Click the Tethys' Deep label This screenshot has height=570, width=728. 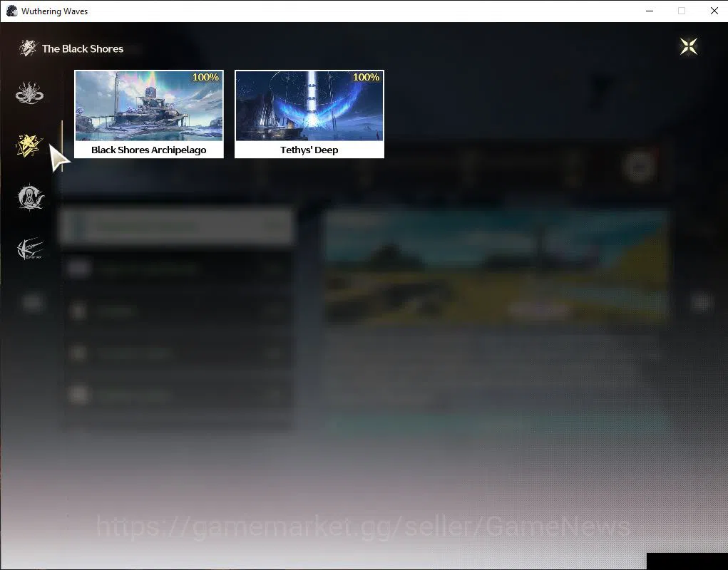tap(309, 150)
